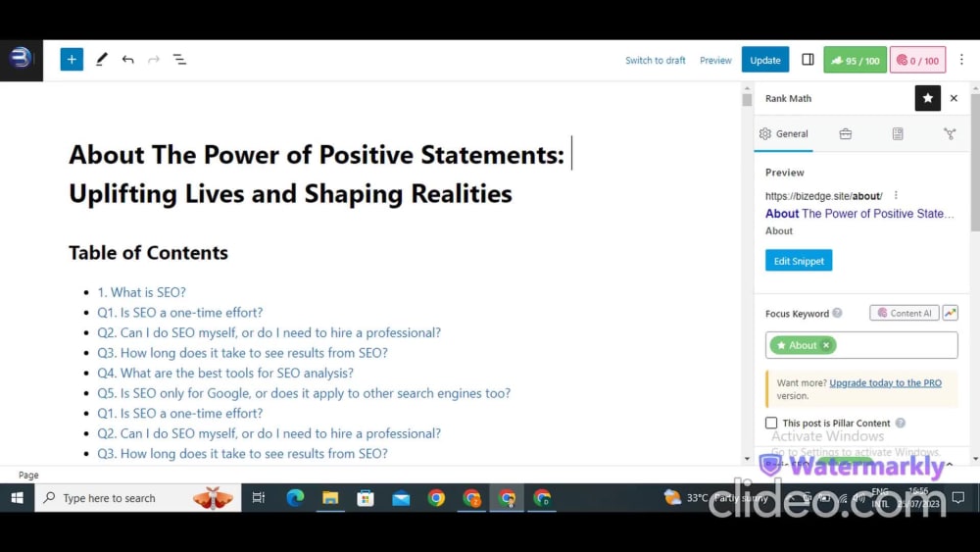Remove the About focus keyword tag
This screenshot has width=980, height=552.
[826, 345]
